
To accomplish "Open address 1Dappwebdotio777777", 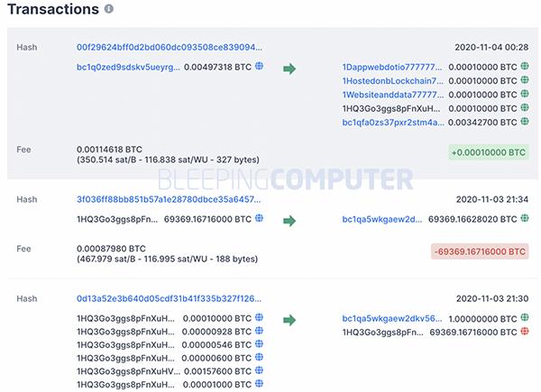I will 392,67.
